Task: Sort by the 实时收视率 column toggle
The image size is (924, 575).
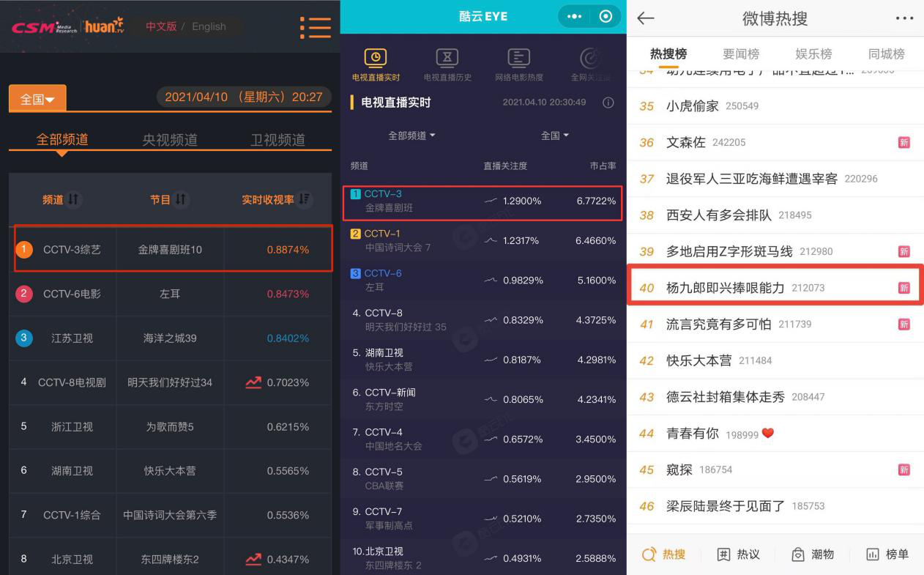Action: tap(305, 199)
